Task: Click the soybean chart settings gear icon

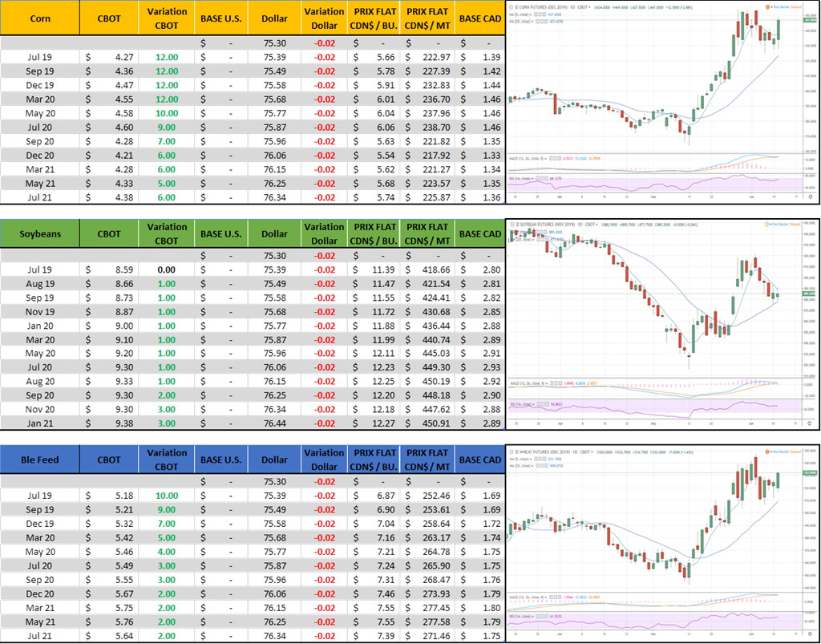Action: (811, 419)
